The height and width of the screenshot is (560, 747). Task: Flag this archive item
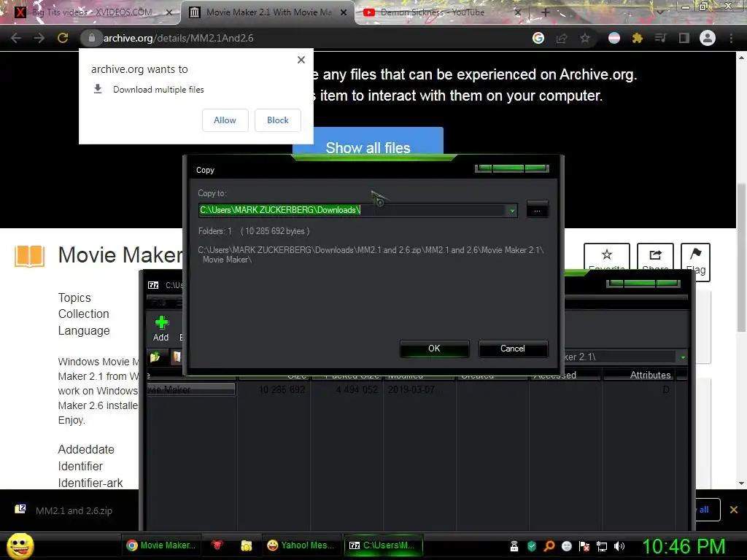(x=695, y=262)
